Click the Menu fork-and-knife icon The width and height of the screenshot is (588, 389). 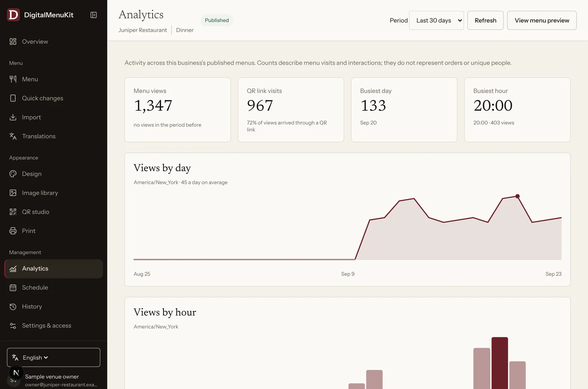click(13, 79)
